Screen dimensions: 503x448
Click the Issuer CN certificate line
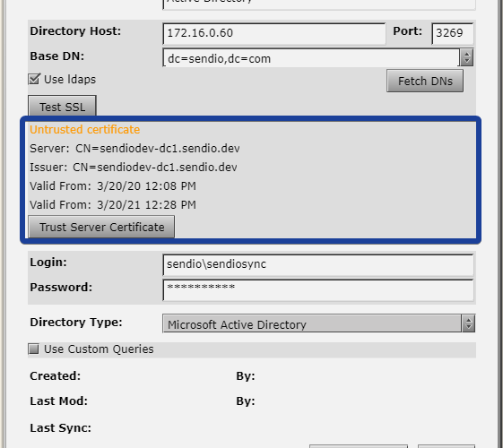pyautogui.click(x=134, y=168)
